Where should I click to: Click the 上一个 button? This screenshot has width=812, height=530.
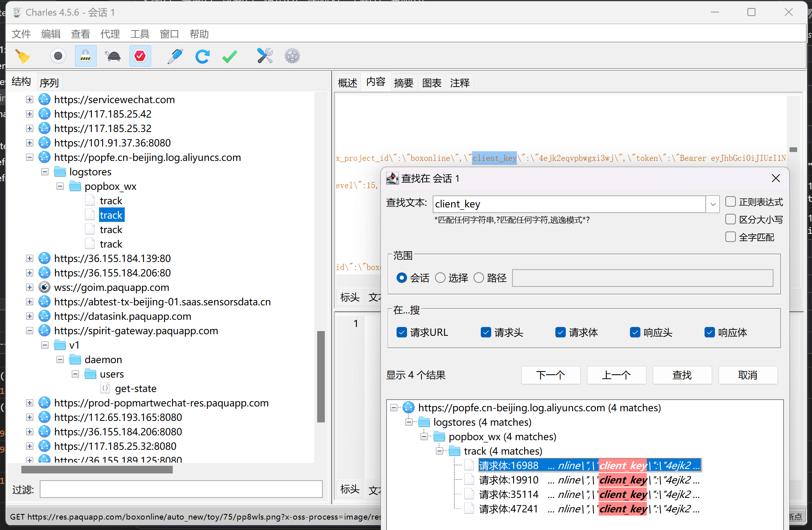(x=616, y=375)
